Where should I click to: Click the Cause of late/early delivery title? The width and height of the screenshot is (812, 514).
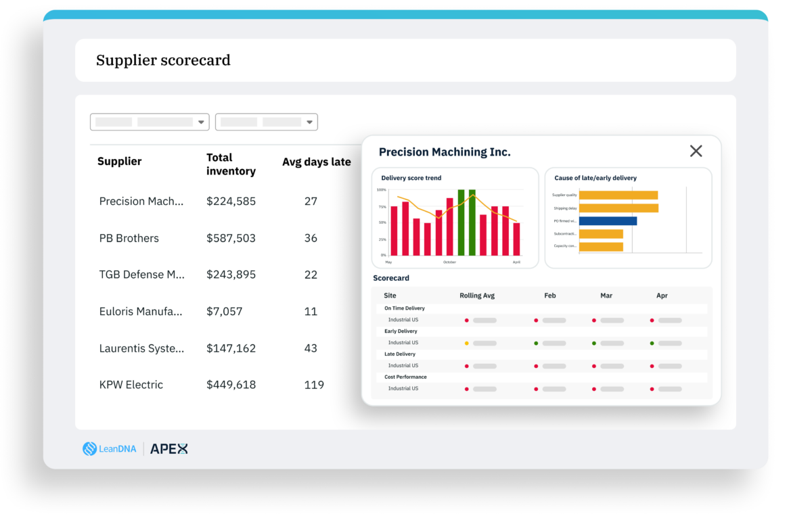point(595,178)
